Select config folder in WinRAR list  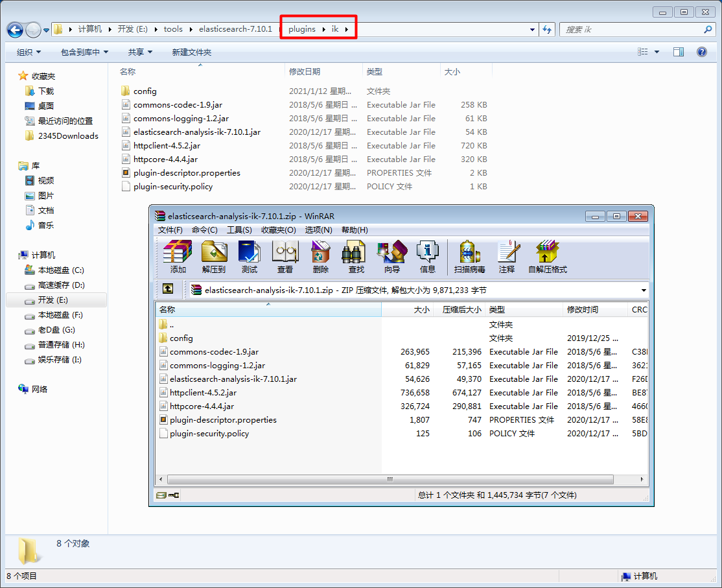[x=181, y=338]
